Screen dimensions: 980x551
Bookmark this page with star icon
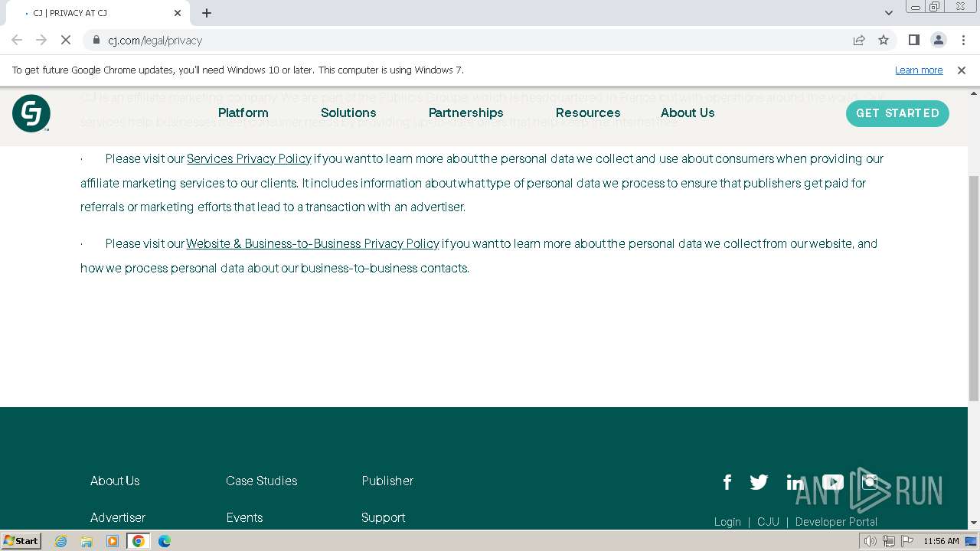coord(884,40)
